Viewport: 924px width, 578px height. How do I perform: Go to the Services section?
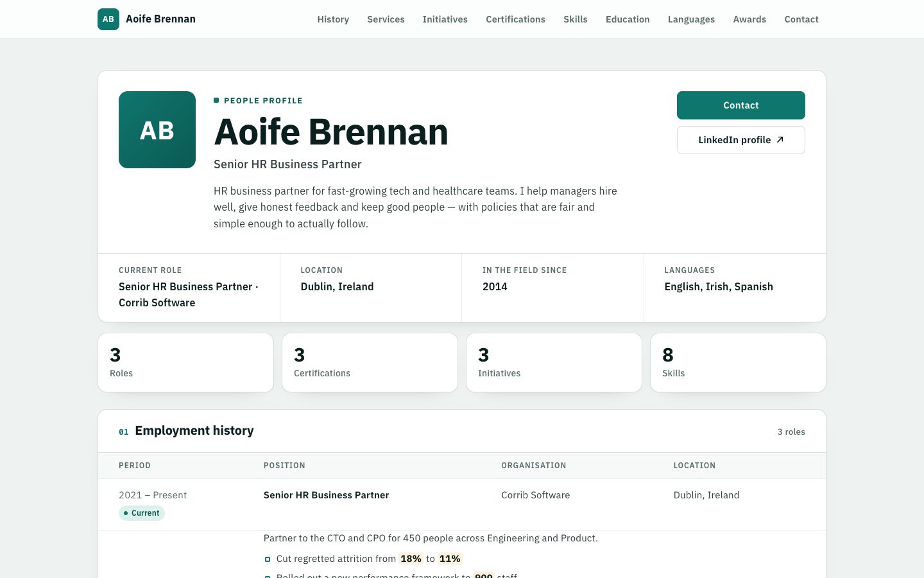(x=386, y=19)
